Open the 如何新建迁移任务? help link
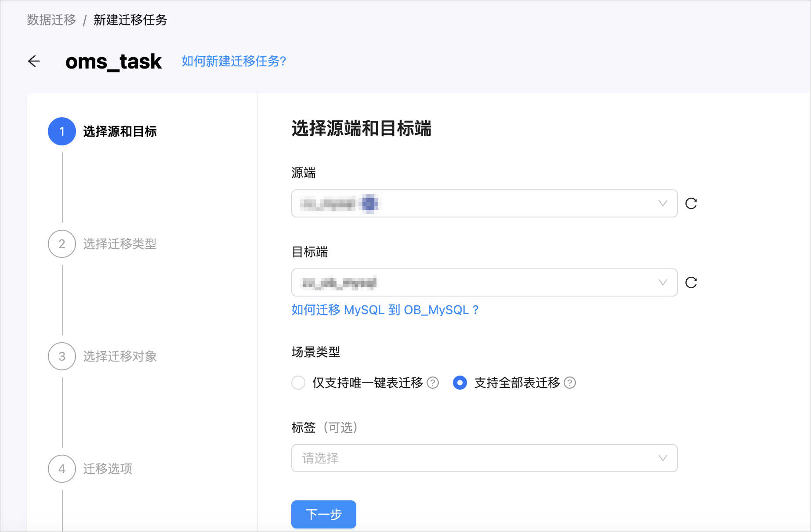The image size is (811, 532). coord(234,61)
